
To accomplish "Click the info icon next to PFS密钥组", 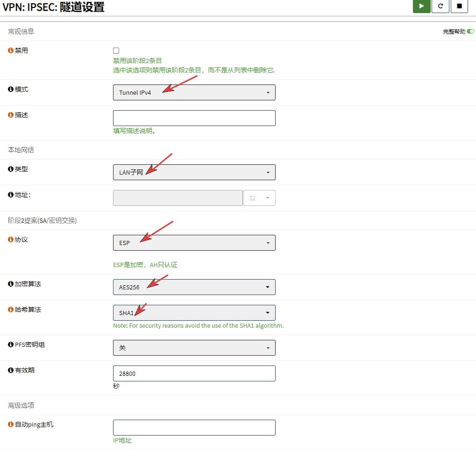I will click(x=11, y=345).
